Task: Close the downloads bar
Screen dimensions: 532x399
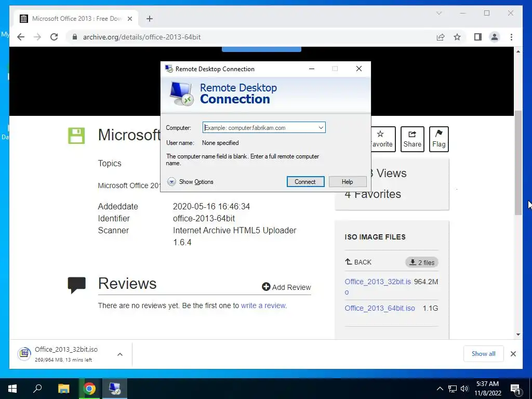Action: point(513,354)
